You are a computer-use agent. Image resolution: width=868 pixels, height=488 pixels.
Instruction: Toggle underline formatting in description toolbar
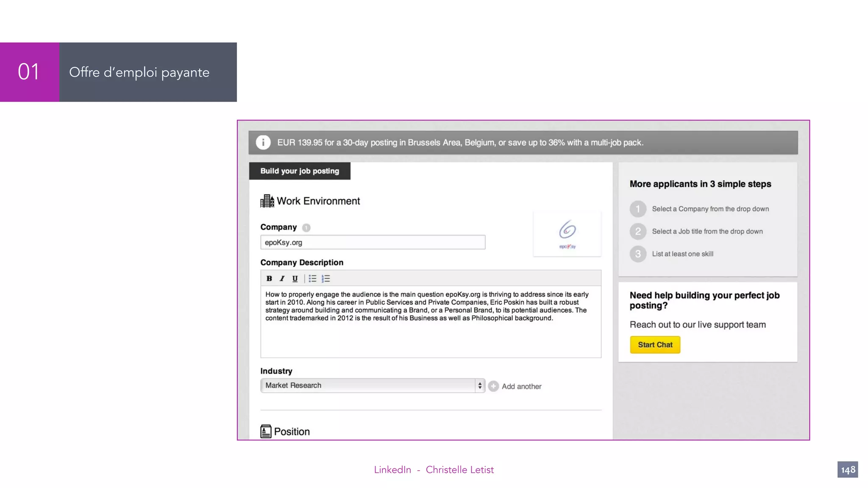[x=295, y=278]
